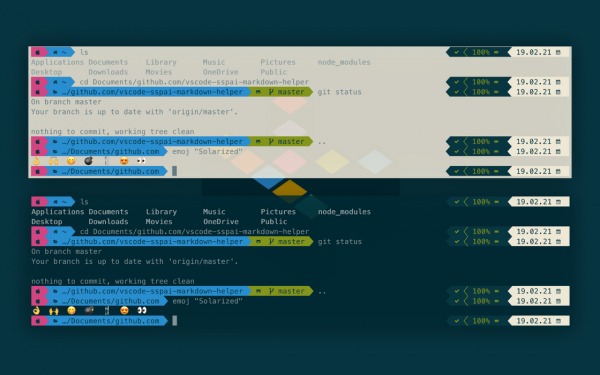Click the OneDrive folder name in the dark terminal
The height and width of the screenshot is (375, 600).
pyautogui.click(x=221, y=222)
